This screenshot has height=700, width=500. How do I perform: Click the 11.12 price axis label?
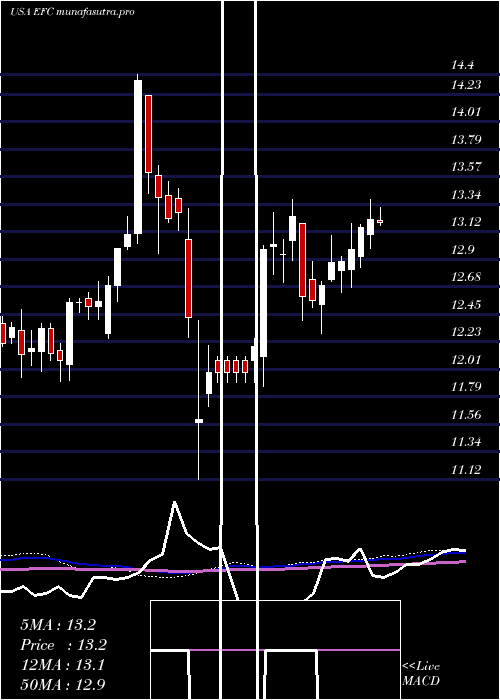tap(466, 470)
